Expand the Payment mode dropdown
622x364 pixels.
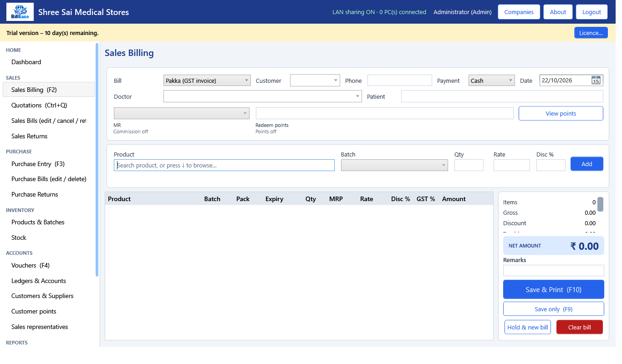coord(492,81)
